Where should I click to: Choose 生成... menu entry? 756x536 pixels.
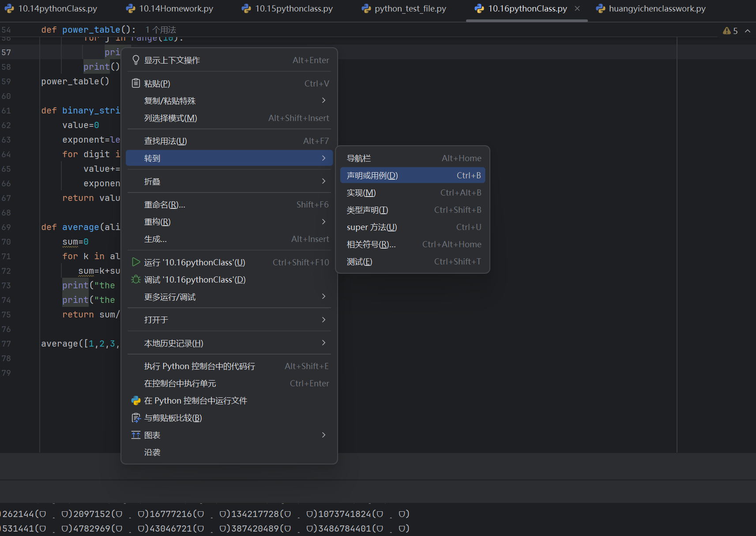pyautogui.click(x=229, y=239)
